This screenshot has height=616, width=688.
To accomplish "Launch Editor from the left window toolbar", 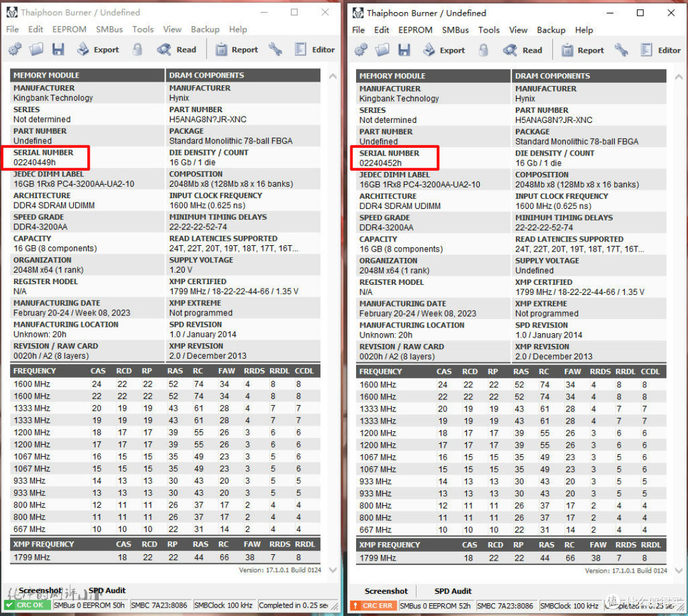I will 315,49.
